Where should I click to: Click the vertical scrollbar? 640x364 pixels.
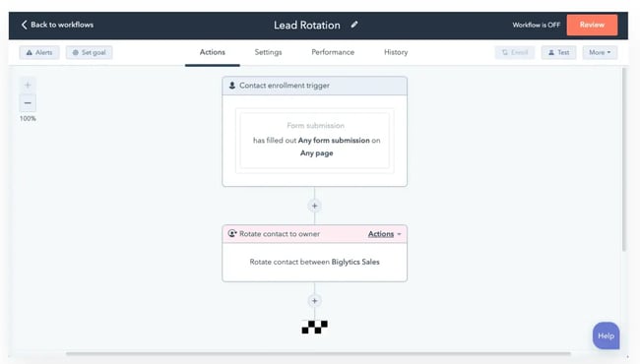pyautogui.click(x=623, y=159)
